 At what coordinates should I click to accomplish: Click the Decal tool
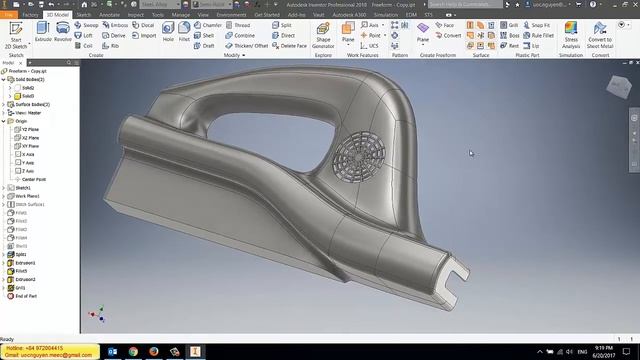click(x=143, y=25)
